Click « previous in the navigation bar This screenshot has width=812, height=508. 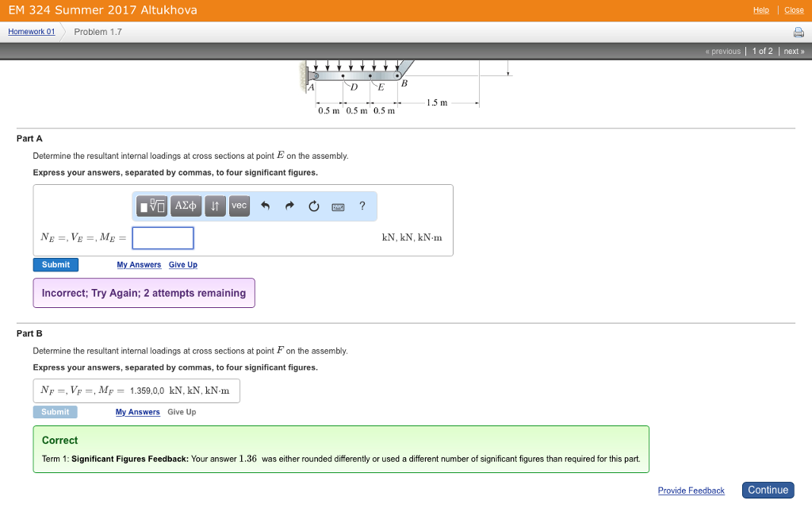click(x=722, y=51)
